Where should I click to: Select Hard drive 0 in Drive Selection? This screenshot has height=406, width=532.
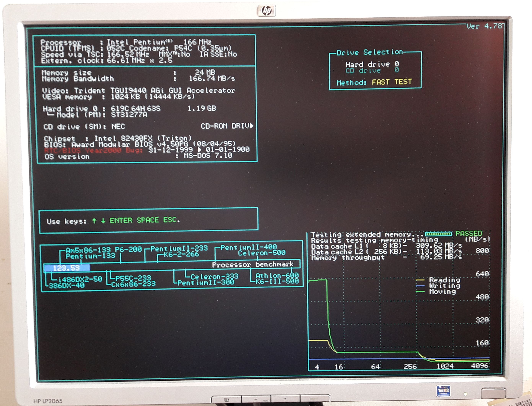(x=372, y=64)
